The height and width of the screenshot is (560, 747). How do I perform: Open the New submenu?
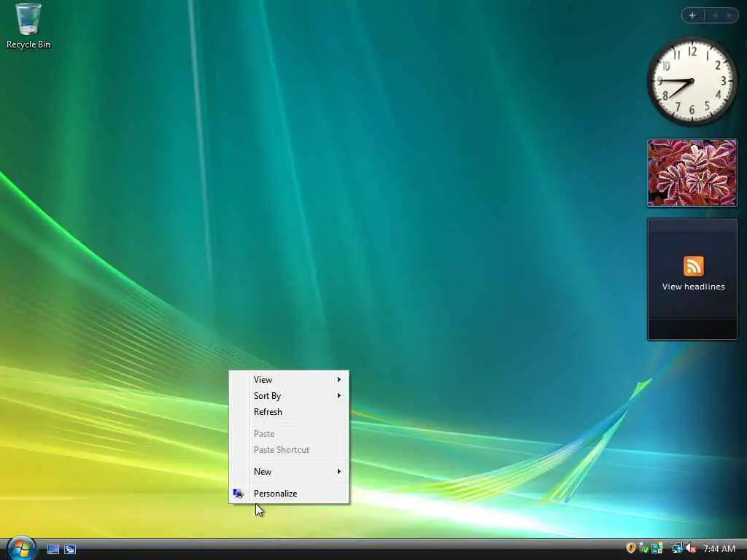tap(289, 472)
